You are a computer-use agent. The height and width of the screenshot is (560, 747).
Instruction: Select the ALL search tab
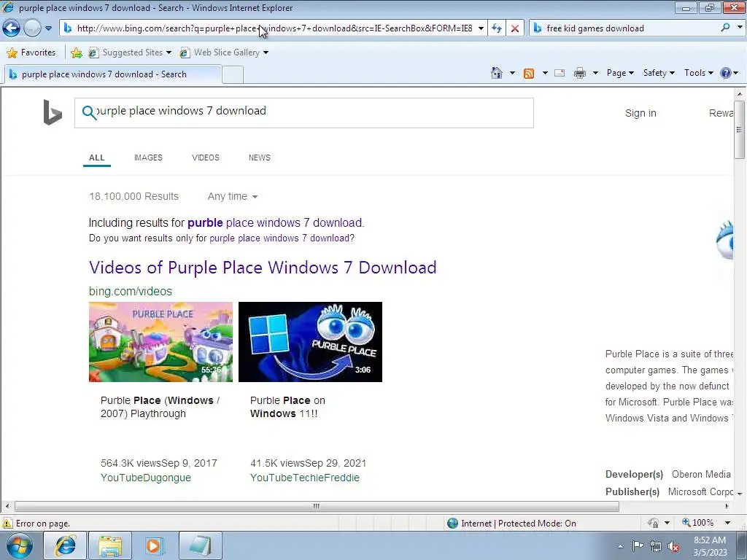click(97, 157)
